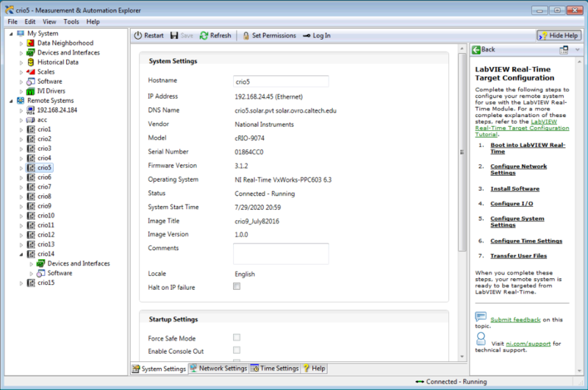Click the Hostname input field
The image size is (588, 390).
point(281,82)
